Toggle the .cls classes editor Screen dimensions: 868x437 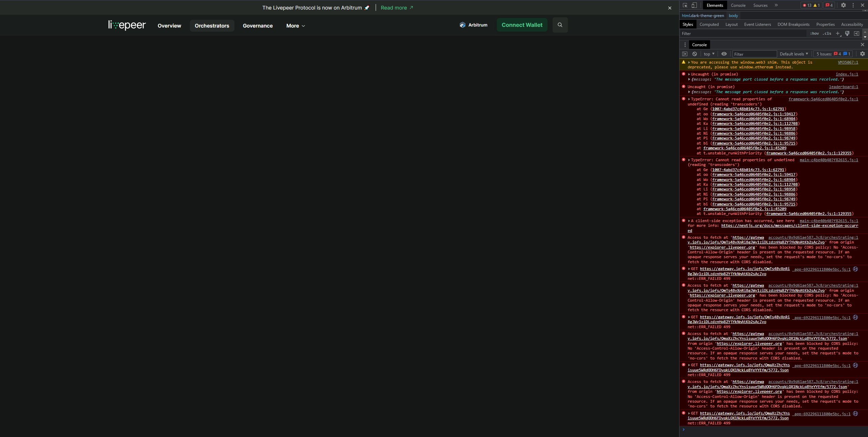point(826,33)
